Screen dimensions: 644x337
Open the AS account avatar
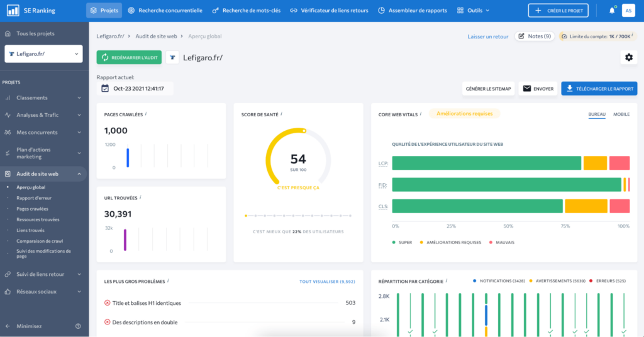[x=628, y=10]
